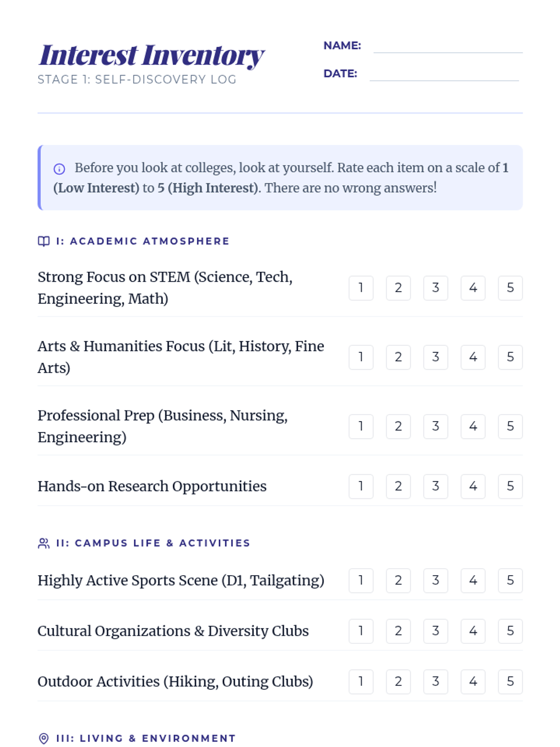Image resolution: width=560 pixels, height=747 pixels.
Task: Rate Cultural Organizations & Diversity Clubs as 2
Action: pos(398,631)
